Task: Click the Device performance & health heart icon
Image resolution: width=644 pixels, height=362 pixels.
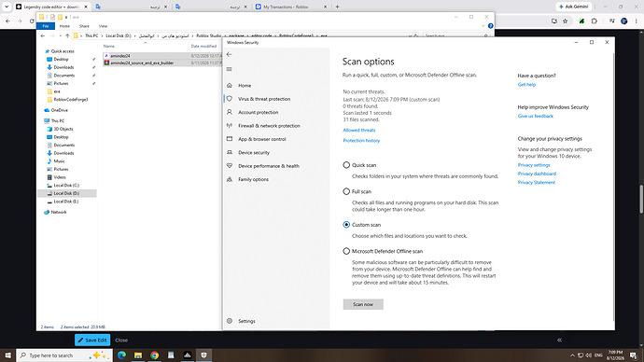Action: [230, 166]
